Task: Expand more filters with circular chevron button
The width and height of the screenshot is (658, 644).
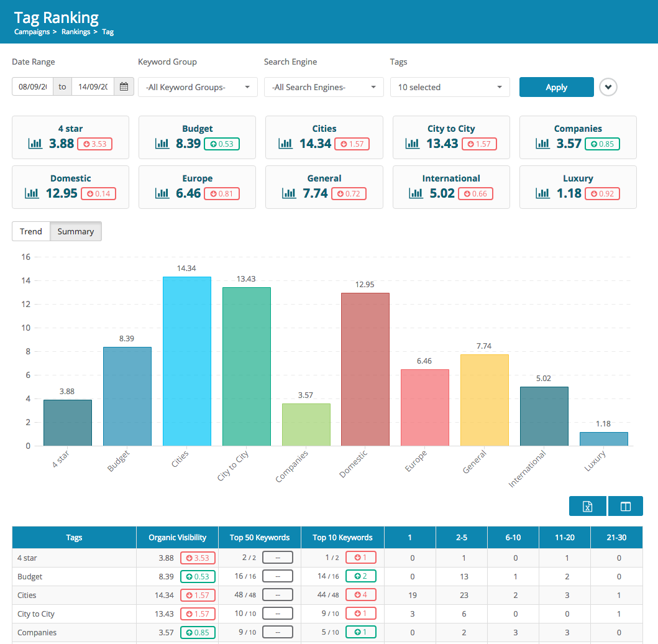Action: pos(608,87)
